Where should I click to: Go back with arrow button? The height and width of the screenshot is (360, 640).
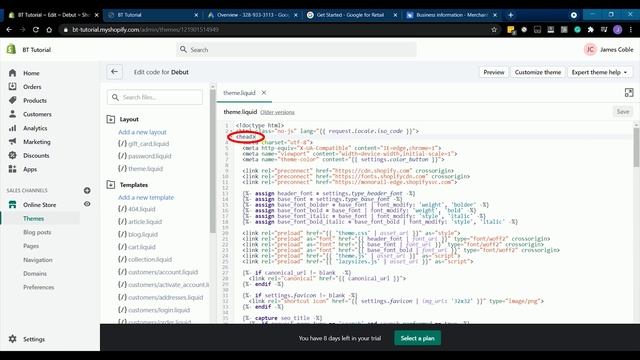click(114, 72)
